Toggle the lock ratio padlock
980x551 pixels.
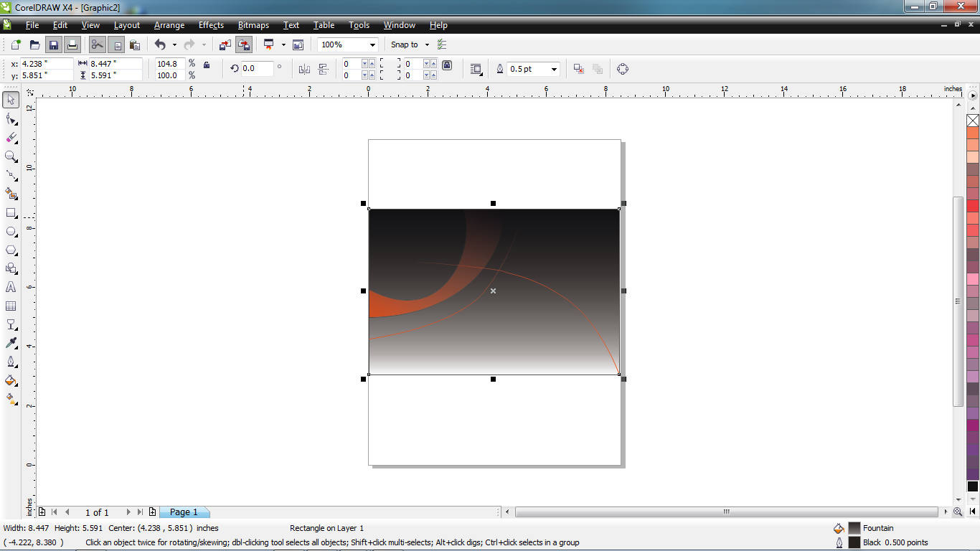(x=207, y=65)
